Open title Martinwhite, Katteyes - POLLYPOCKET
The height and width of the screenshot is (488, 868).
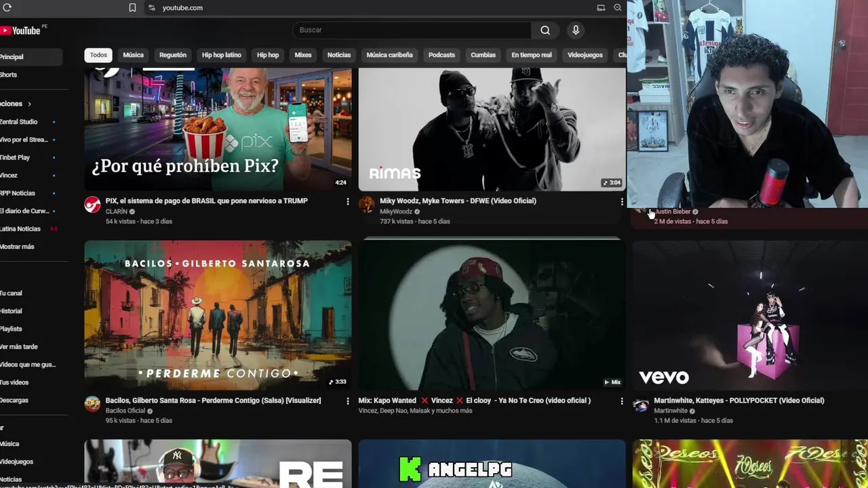[x=739, y=401]
